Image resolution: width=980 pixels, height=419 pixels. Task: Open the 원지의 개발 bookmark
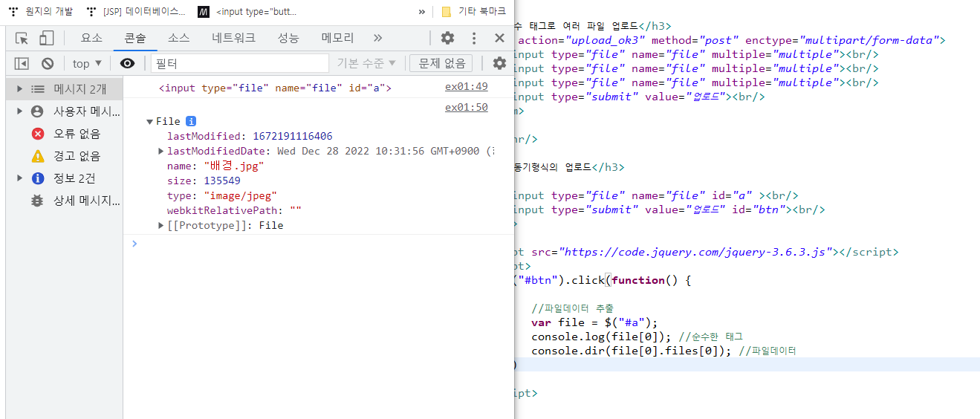click(41, 11)
